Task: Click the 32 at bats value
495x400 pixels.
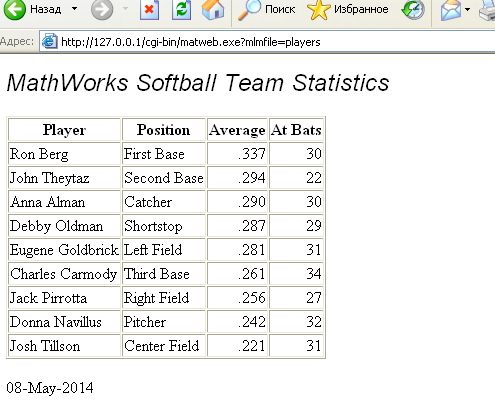Action: pos(314,322)
